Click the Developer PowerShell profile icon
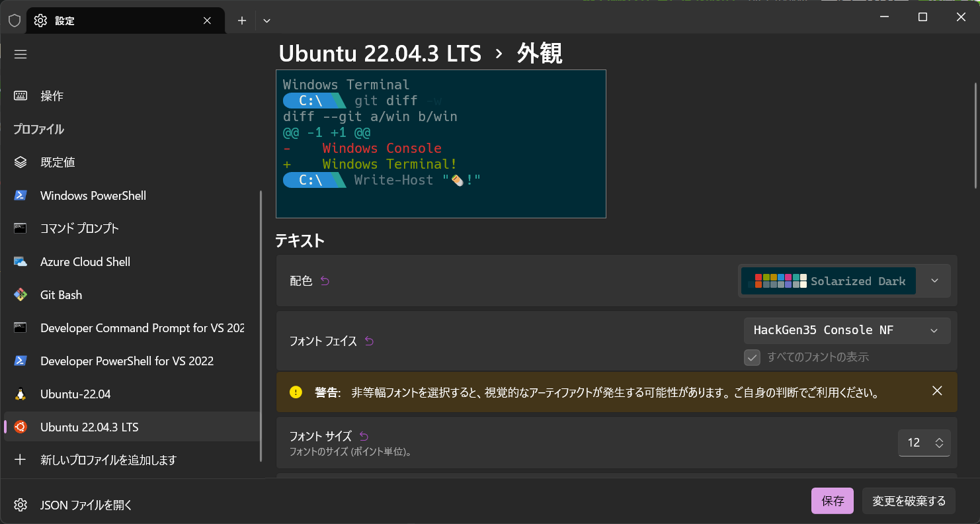Image resolution: width=980 pixels, height=524 pixels. pyautogui.click(x=20, y=361)
